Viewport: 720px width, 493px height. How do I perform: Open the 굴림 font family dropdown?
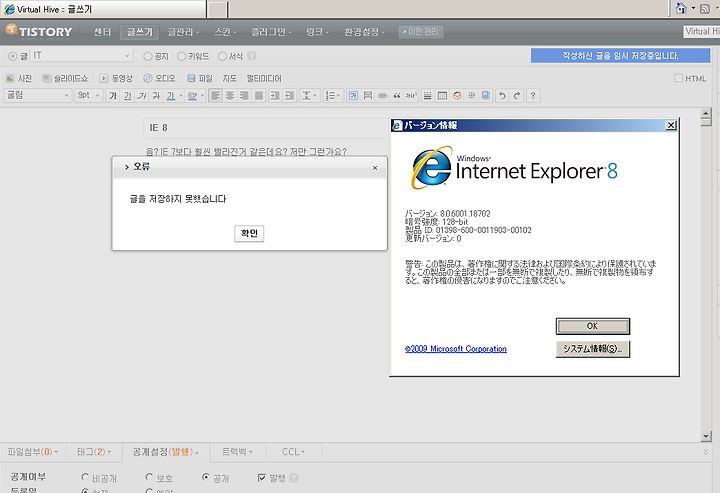(x=38, y=95)
